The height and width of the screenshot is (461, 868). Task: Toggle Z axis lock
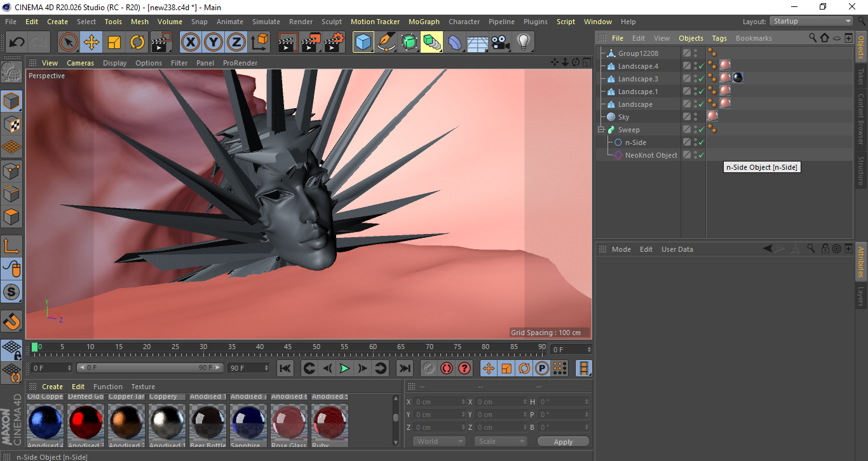[x=236, y=43]
